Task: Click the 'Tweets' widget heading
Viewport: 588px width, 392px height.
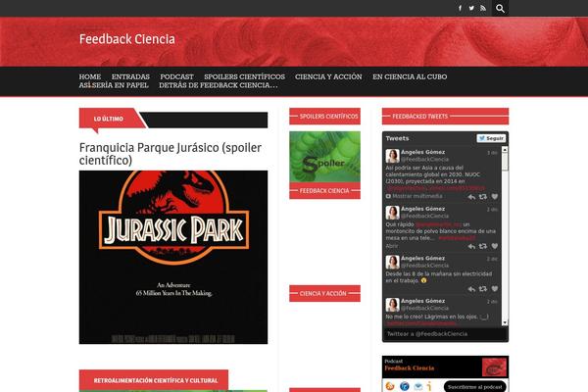Action: click(x=398, y=138)
